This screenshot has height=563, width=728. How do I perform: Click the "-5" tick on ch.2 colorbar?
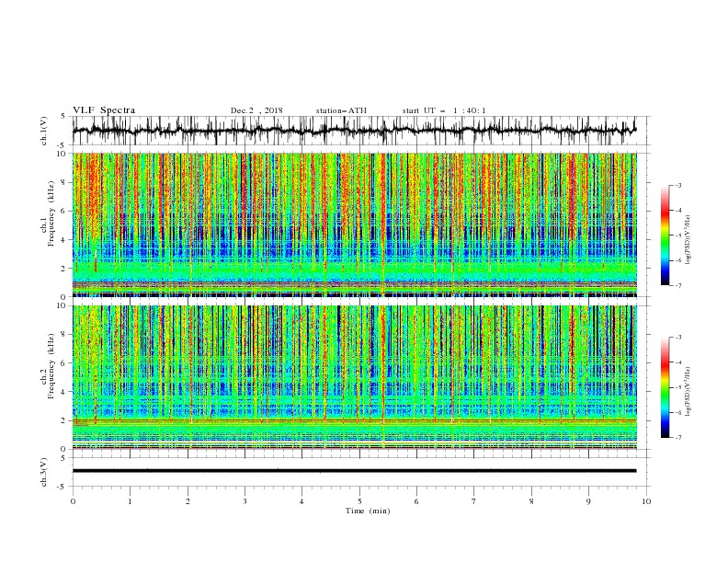point(678,387)
